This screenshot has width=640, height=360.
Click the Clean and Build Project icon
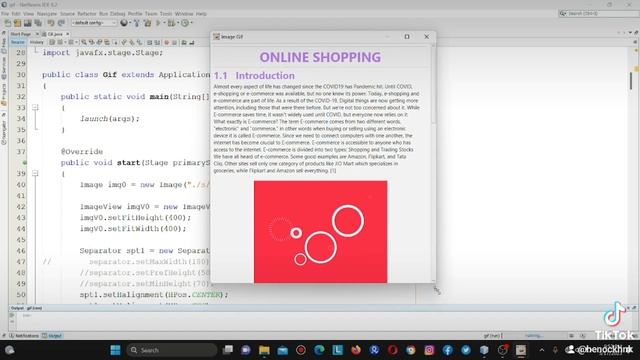147,23
